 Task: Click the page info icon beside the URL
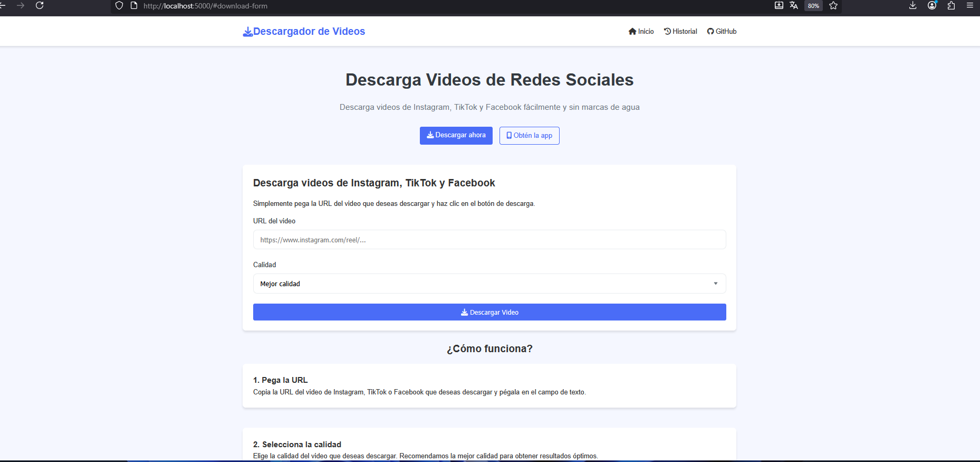point(134,6)
